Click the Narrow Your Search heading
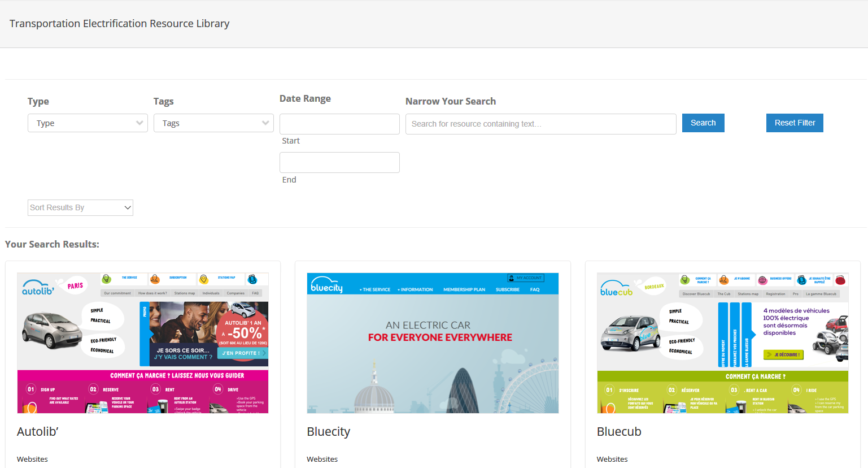This screenshot has width=868, height=468. click(451, 101)
